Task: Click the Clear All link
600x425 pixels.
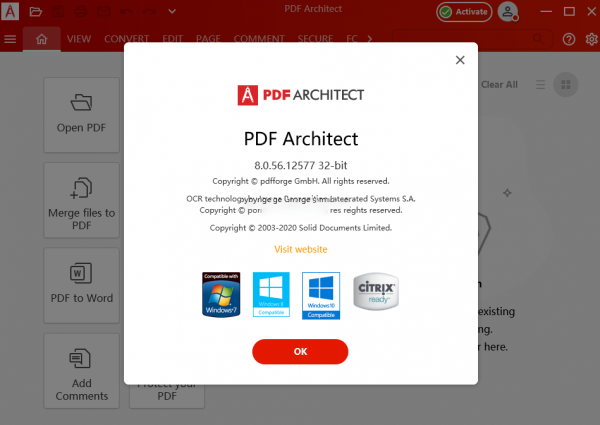Action: 499,85
